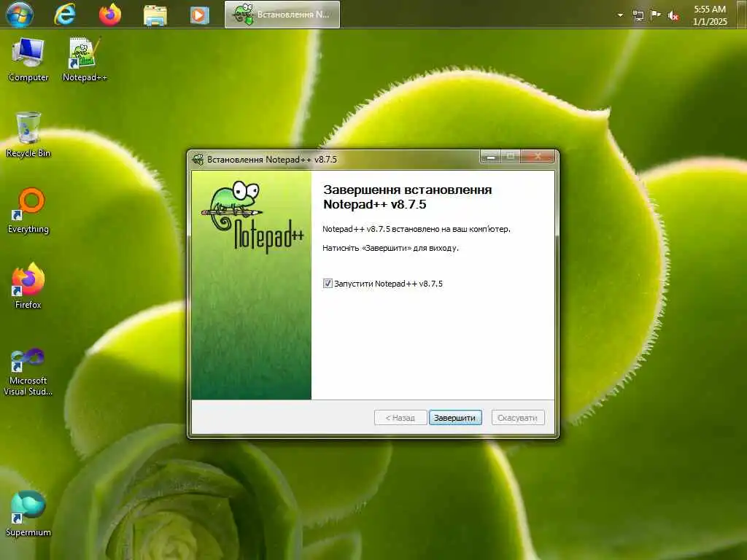
Task: Click the < Назад button
Action: tap(400, 418)
